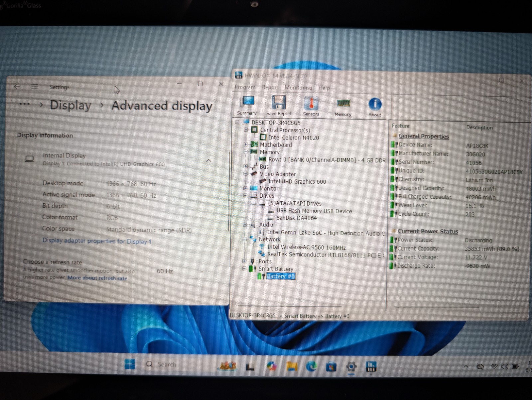The height and width of the screenshot is (400, 532).
Task: Select the Intel Gemini Lake SoC audio entry
Action: pyautogui.click(x=326, y=233)
